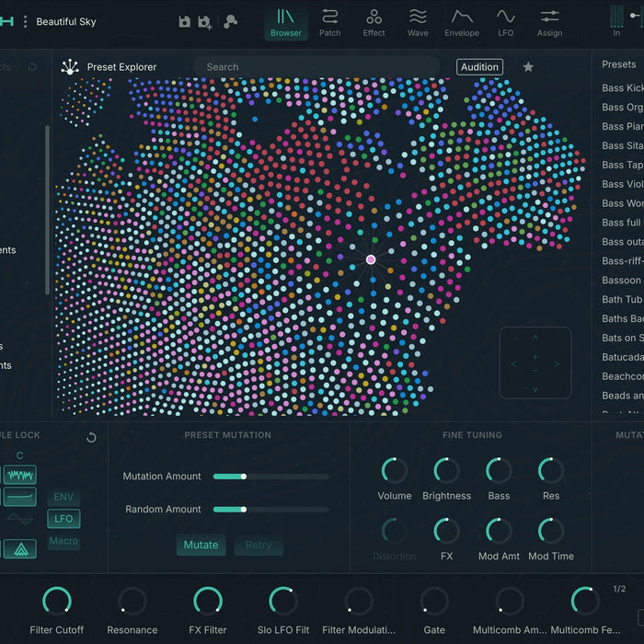Click the Brightness knob

446,470
